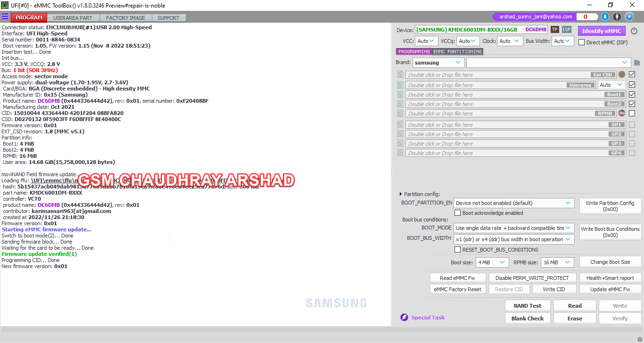The height and width of the screenshot is (343, 644).
Task: Click the Update eMMC Fw button
Action: [x=610, y=289]
